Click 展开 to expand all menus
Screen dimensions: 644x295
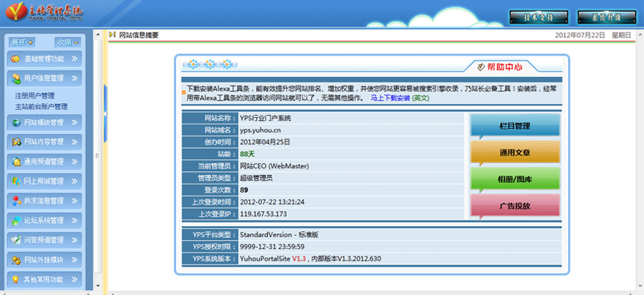[x=22, y=42]
